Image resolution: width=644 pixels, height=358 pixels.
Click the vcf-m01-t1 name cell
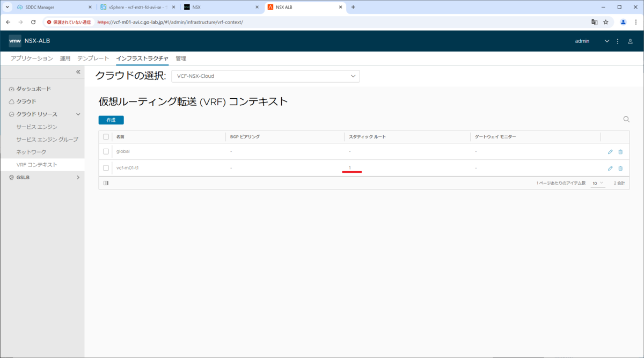tap(128, 168)
